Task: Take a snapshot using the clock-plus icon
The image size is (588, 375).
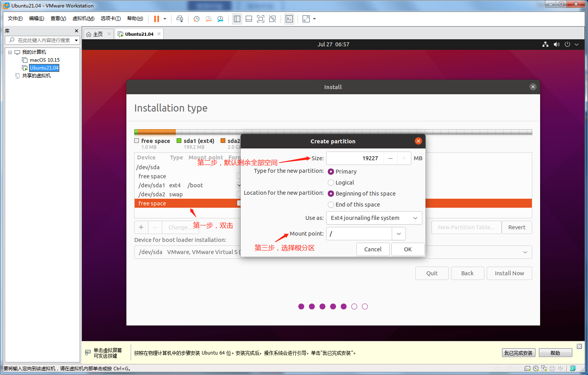Action: [197, 19]
